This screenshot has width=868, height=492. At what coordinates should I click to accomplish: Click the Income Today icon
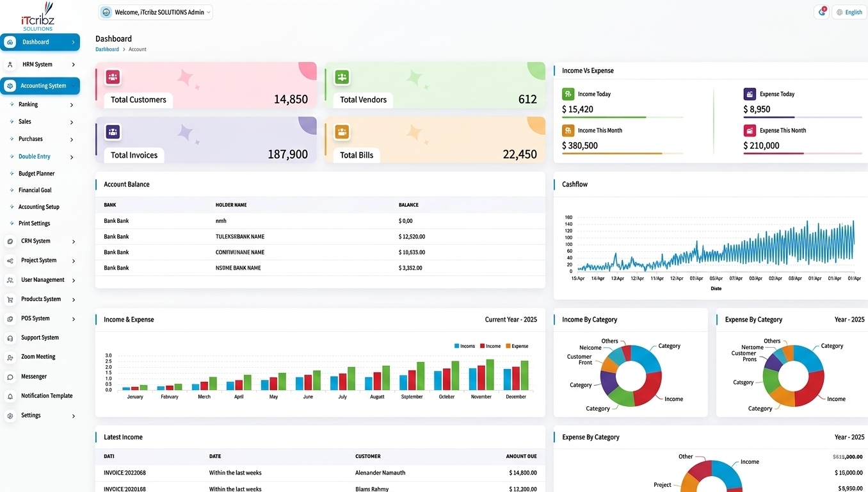click(568, 94)
